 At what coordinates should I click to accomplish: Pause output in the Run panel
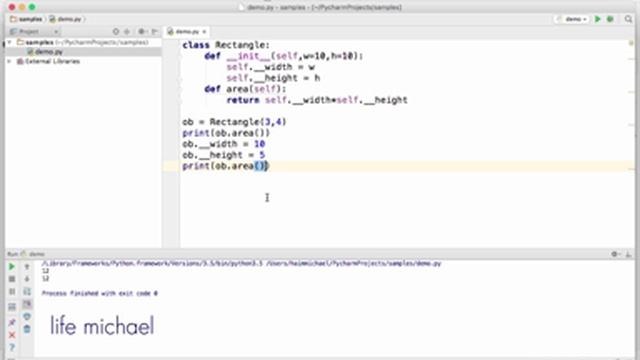[12, 291]
